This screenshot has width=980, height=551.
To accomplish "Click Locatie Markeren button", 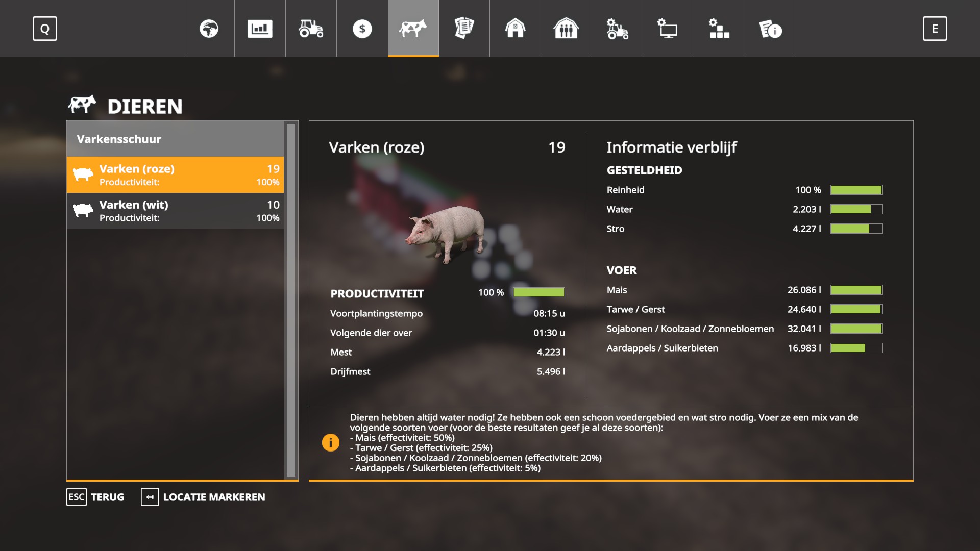I will tap(203, 497).
